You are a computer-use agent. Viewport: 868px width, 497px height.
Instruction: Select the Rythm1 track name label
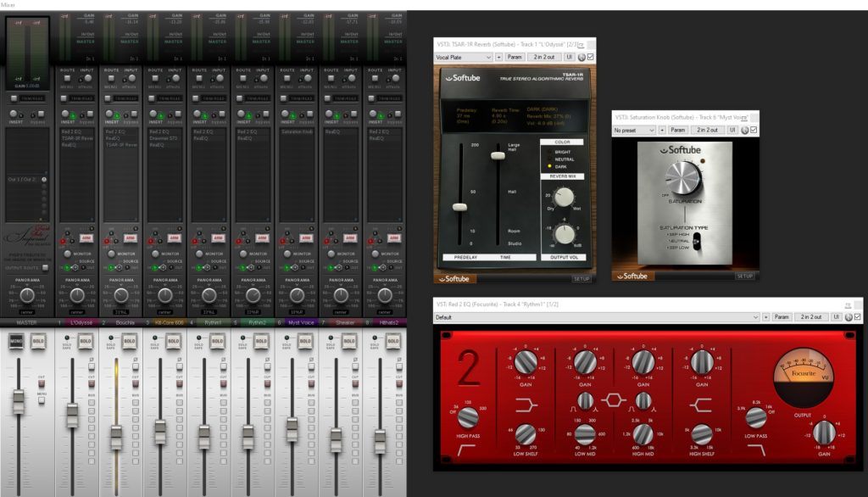pyautogui.click(x=213, y=322)
